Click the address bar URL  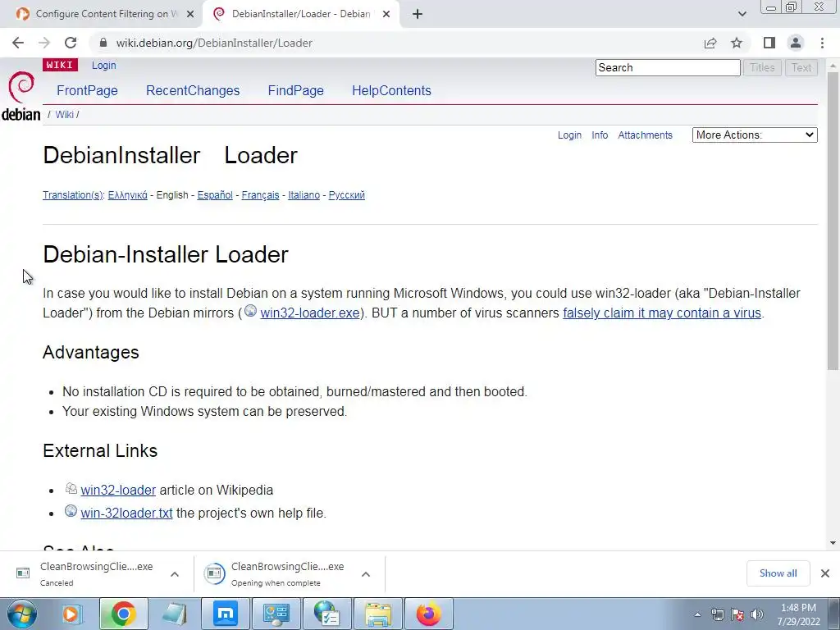pyautogui.click(x=214, y=43)
